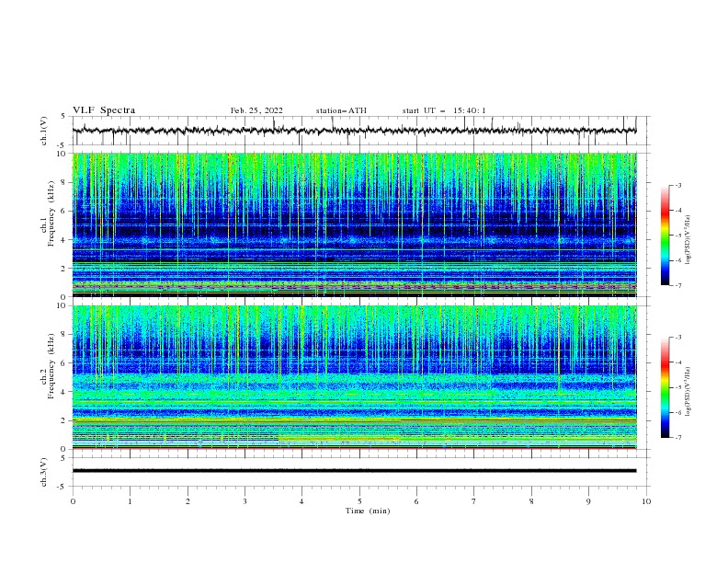This screenshot has height=563, width=728.
Task: Click the ch.1 PSD color bar
Action: point(665,236)
